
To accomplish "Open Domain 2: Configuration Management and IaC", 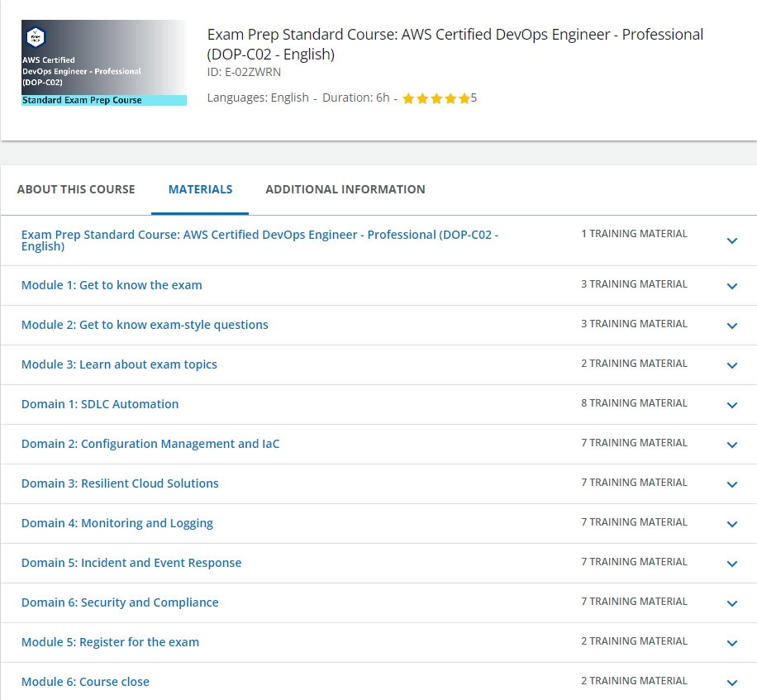I will [x=150, y=444].
